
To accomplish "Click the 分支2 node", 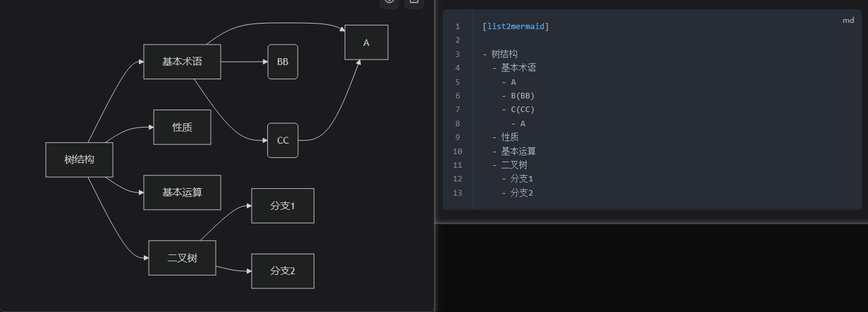I will 283,271.
